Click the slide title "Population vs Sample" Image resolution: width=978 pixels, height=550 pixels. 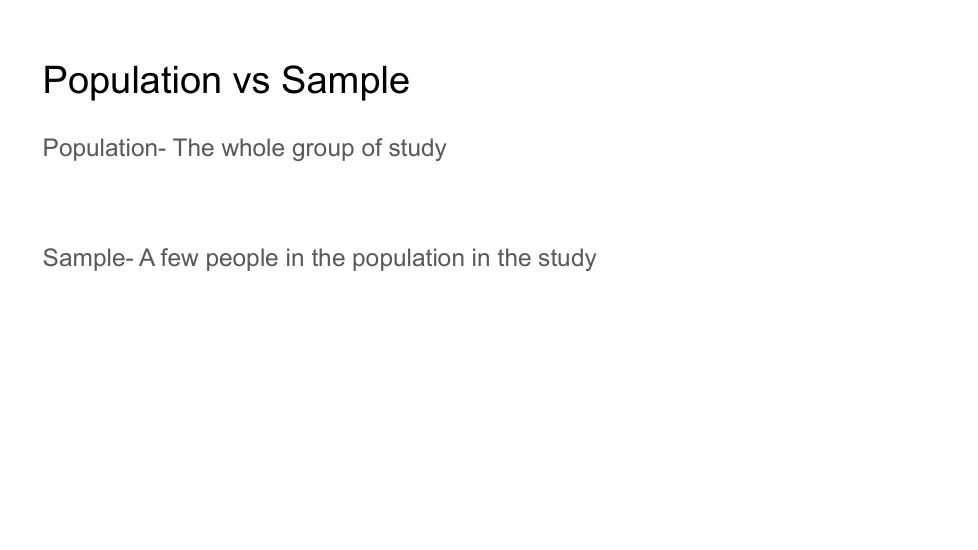226,80
